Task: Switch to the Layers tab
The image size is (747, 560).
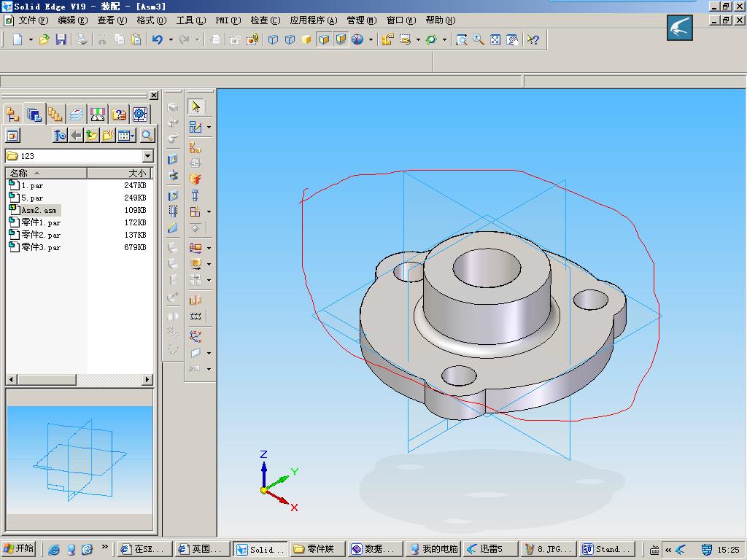Action: 76,114
